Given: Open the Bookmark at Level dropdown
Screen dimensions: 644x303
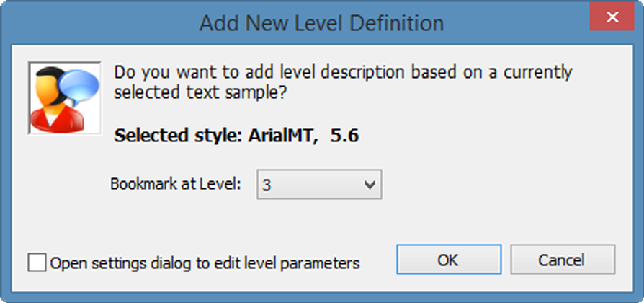Looking at the screenshot, I should coord(319,185).
